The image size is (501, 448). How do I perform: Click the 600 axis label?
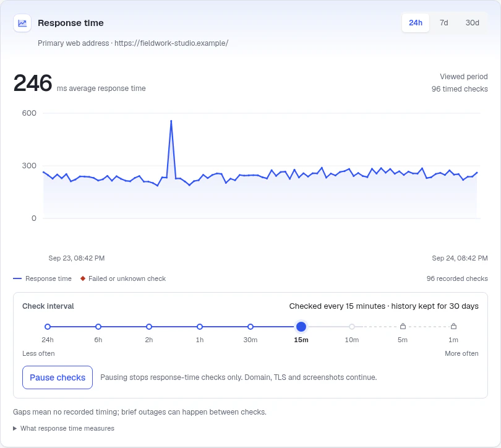29,113
